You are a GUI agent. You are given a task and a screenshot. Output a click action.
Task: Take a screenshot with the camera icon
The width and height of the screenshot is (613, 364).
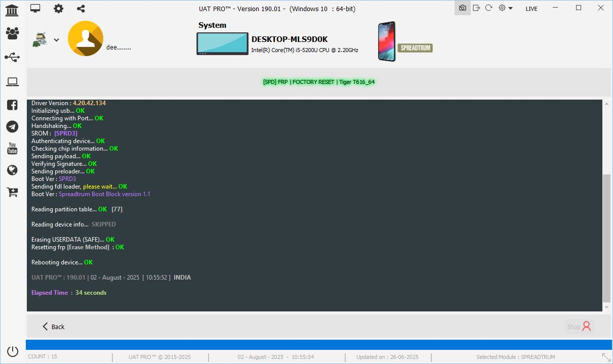click(462, 8)
